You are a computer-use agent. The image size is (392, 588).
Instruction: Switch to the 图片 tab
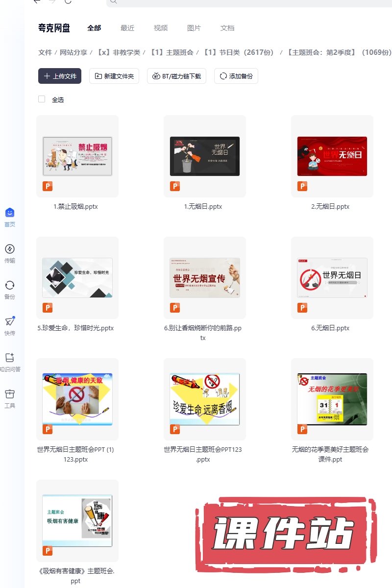pos(194,28)
